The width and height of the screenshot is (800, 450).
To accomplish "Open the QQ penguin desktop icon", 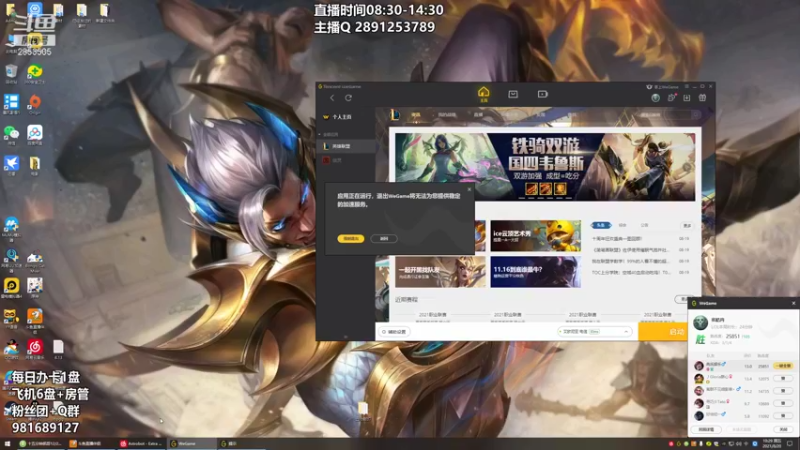I will (11, 349).
